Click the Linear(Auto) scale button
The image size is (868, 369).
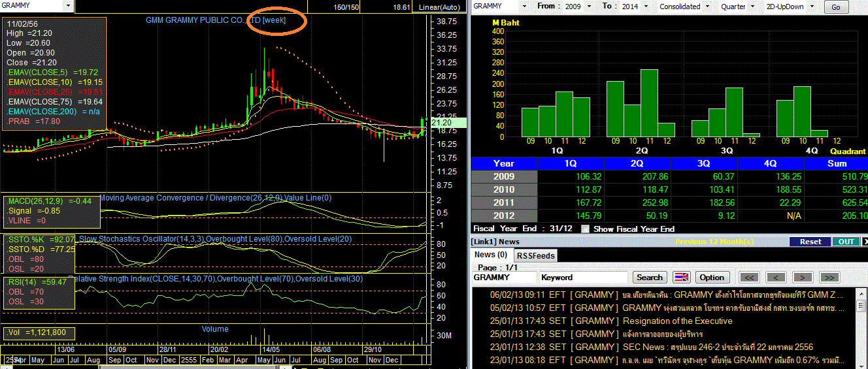coord(440,7)
